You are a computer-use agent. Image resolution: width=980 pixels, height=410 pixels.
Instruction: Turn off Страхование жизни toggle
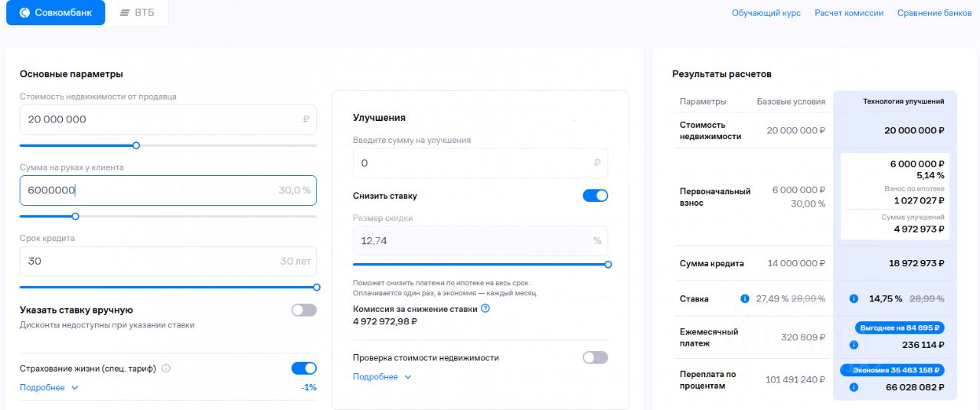304,369
